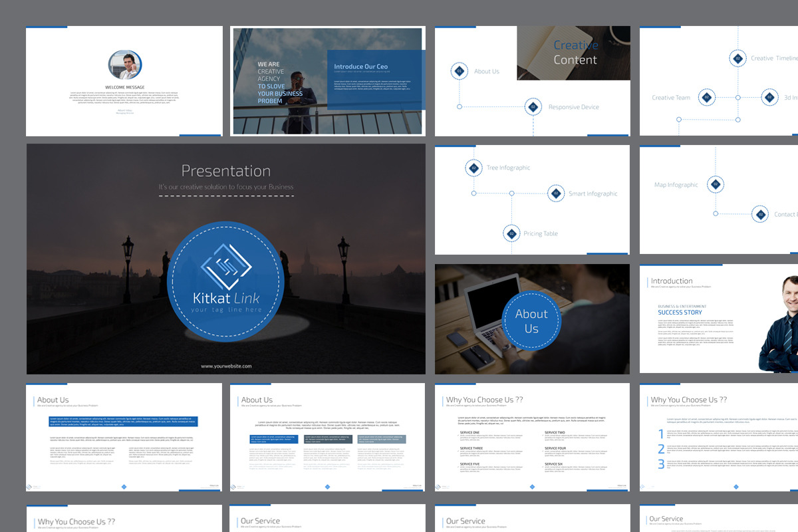Image resolution: width=798 pixels, height=532 pixels.
Task: Select the Smart Infographic label
Action: pyautogui.click(x=593, y=194)
